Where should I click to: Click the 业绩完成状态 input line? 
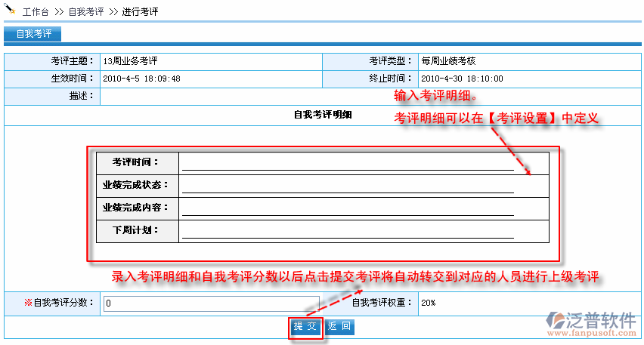348,186
